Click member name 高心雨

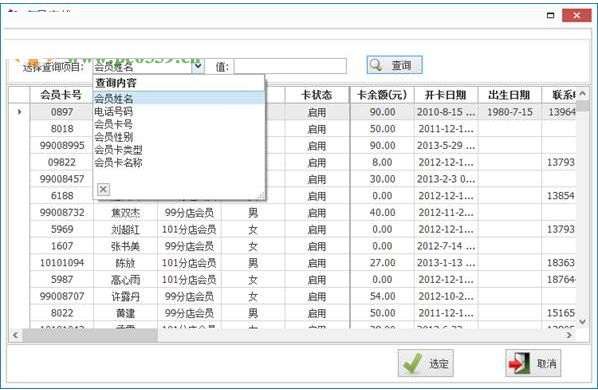[x=125, y=279]
